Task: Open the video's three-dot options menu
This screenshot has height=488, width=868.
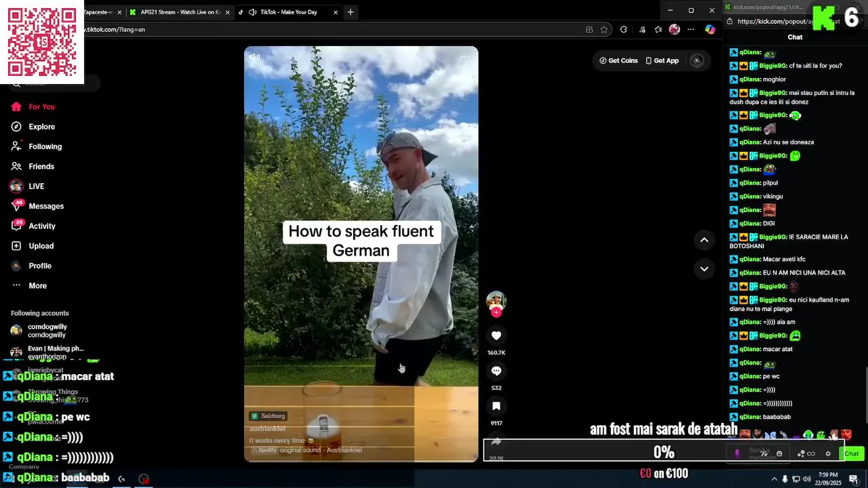Action: click(x=465, y=57)
